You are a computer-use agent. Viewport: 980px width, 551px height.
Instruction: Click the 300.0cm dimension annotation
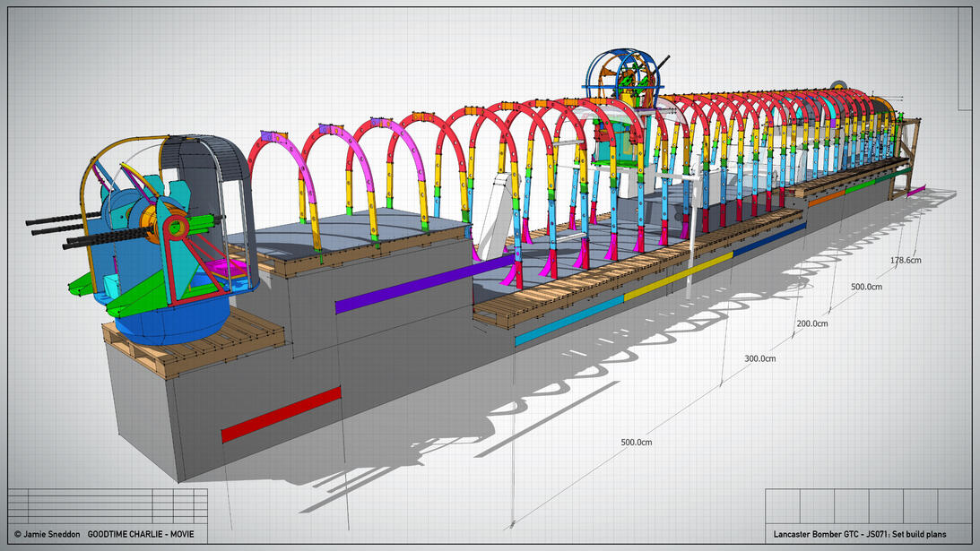coord(759,357)
